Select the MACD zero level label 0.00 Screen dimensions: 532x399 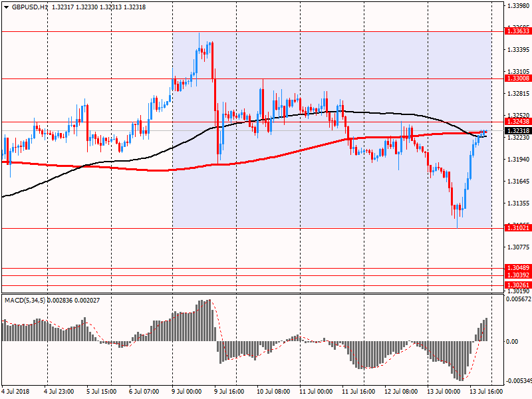pyautogui.click(x=512, y=342)
